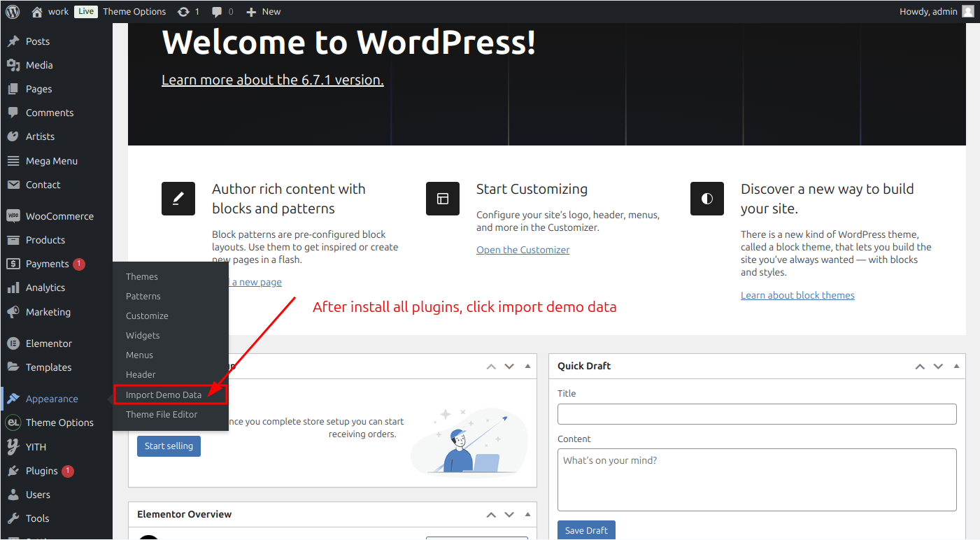Click the WooCommerce logo icon
This screenshot has width=980, height=540.
[13, 216]
